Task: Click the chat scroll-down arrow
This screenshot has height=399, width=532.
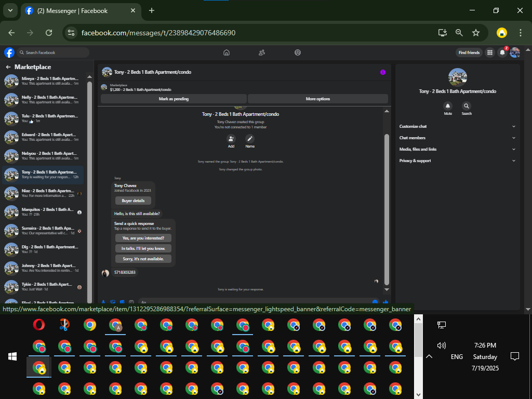Action: tap(387, 290)
